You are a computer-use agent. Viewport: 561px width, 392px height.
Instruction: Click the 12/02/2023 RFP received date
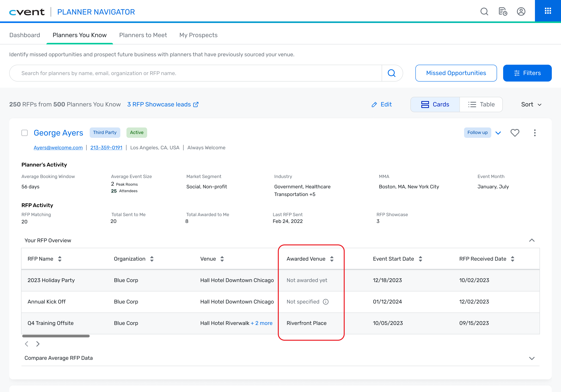[x=474, y=302]
